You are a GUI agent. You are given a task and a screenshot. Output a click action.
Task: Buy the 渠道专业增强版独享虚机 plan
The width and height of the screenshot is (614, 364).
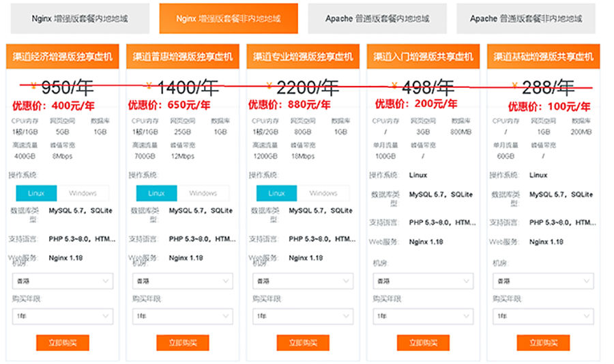pyautogui.click(x=302, y=343)
